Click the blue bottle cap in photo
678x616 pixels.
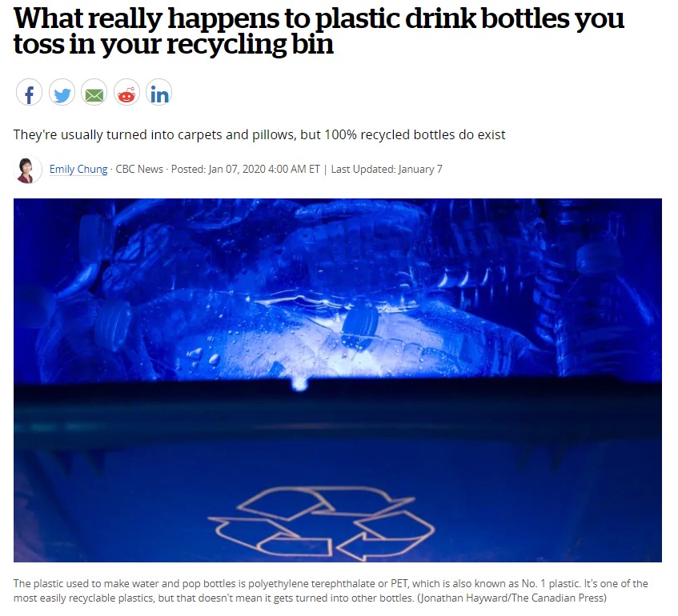click(360, 325)
